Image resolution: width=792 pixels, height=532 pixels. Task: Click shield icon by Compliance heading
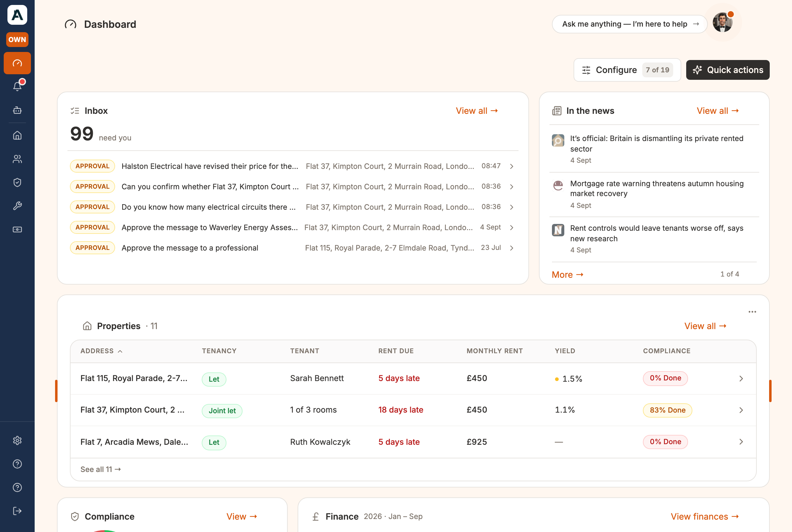point(75,517)
